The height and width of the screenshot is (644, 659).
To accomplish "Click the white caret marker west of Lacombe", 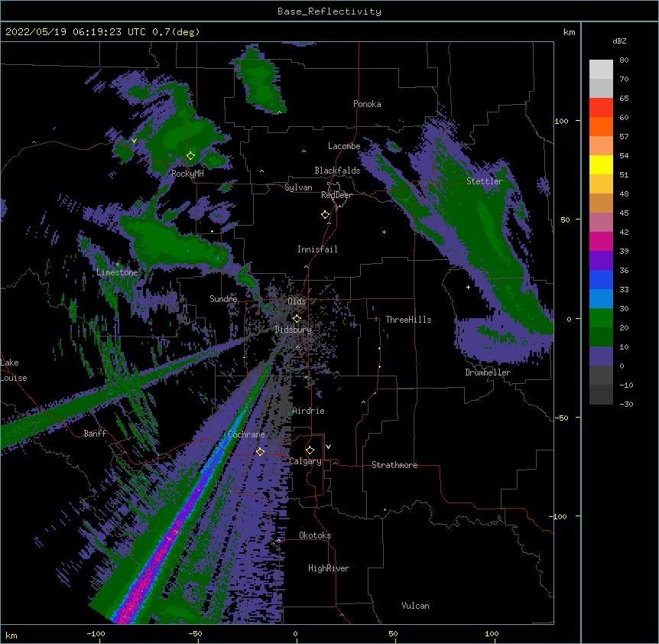I will [304, 151].
